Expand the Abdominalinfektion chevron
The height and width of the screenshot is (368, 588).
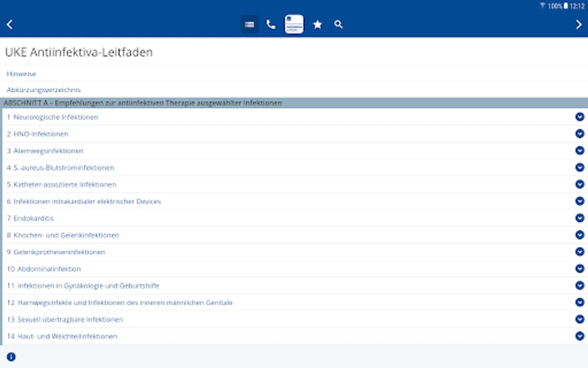click(580, 269)
